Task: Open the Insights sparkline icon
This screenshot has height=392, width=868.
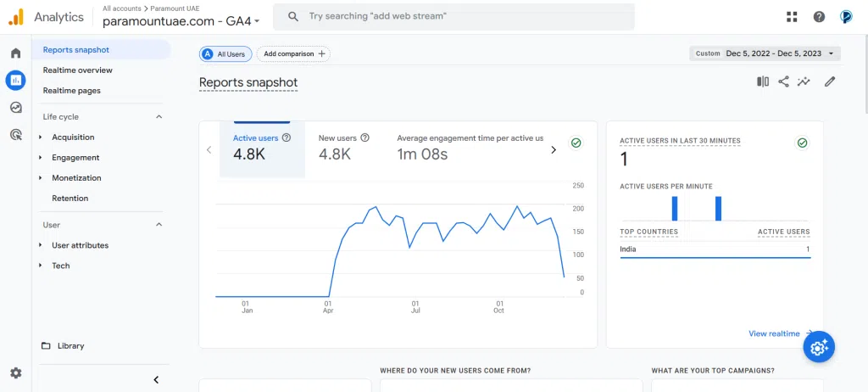Action: point(804,81)
